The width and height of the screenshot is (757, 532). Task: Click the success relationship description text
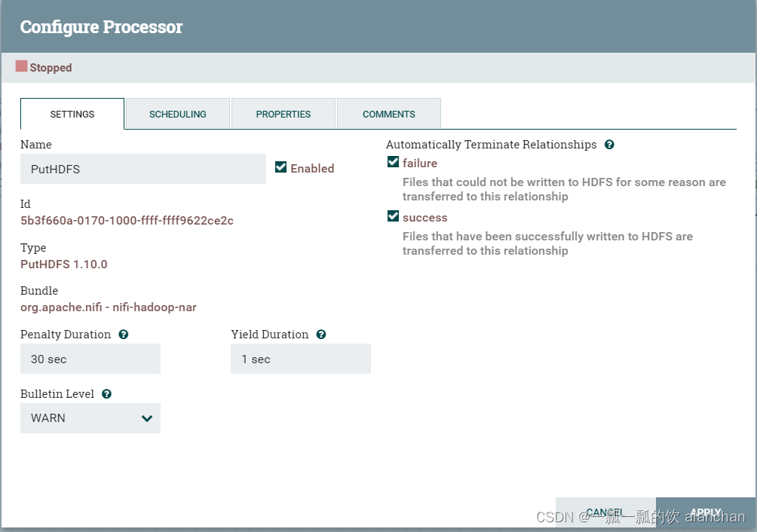[x=547, y=243]
